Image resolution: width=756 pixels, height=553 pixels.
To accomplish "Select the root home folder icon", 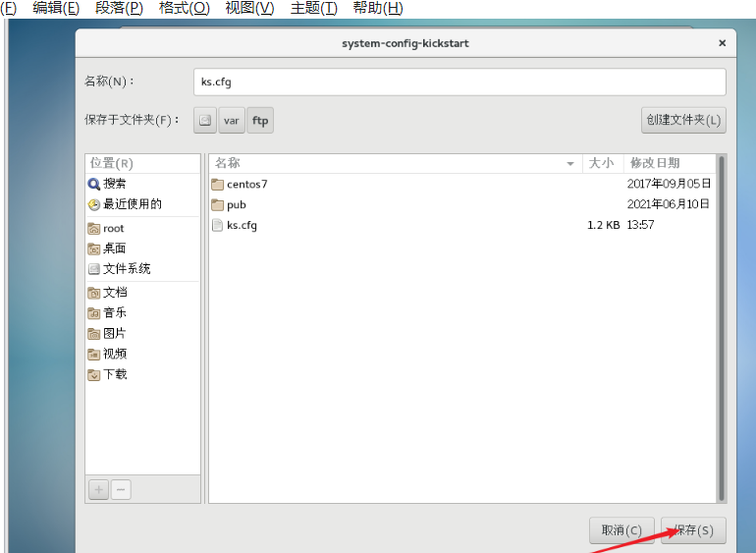I will (x=94, y=228).
